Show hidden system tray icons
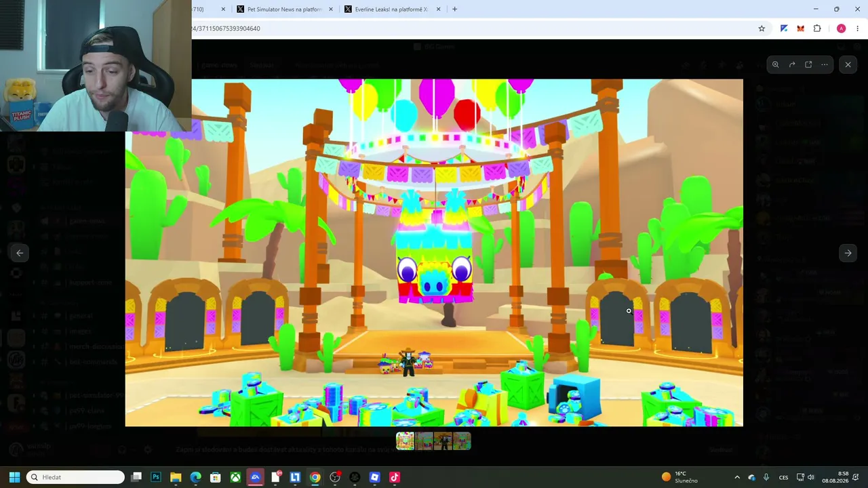 (x=737, y=477)
